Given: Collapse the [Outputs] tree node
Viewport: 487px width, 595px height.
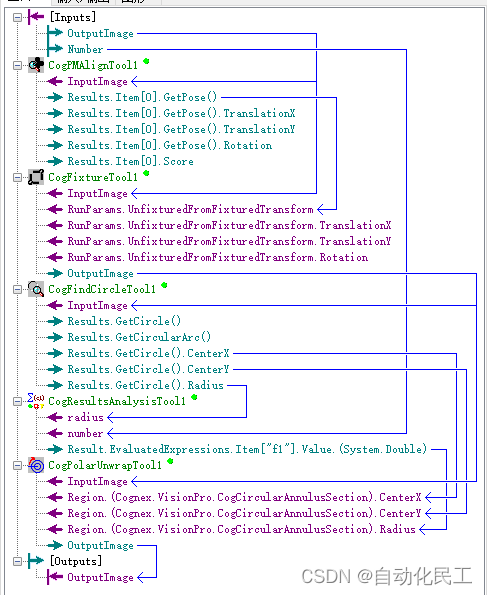Looking at the screenshot, I should (x=17, y=561).
